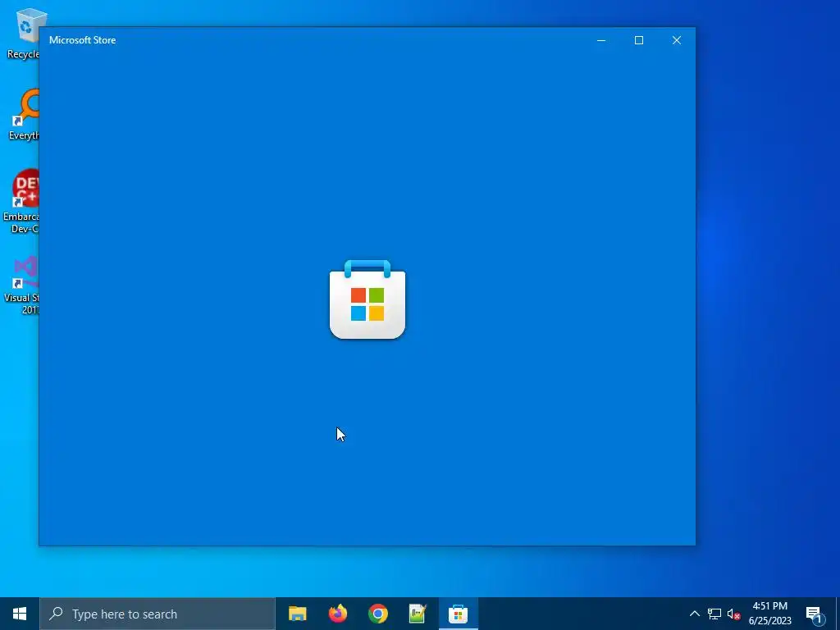Open the network status tray icon
840x630 pixels.
click(x=714, y=614)
